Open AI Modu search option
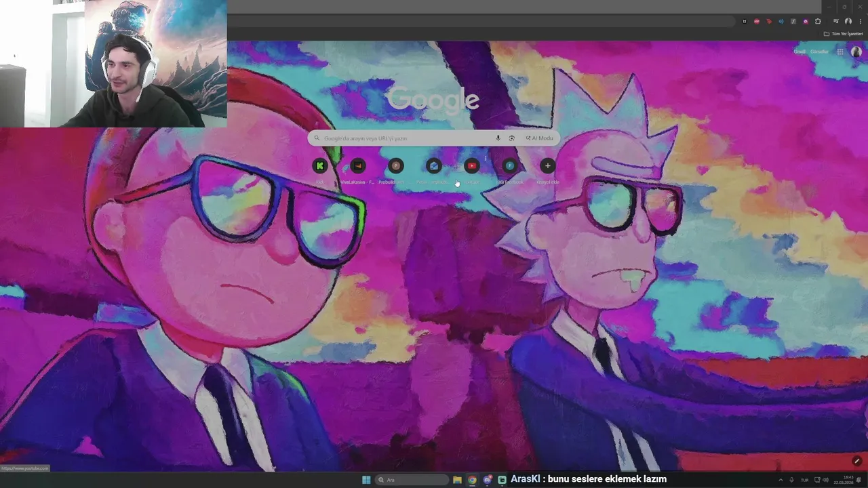The height and width of the screenshot is (488, 868). [539, 138]
